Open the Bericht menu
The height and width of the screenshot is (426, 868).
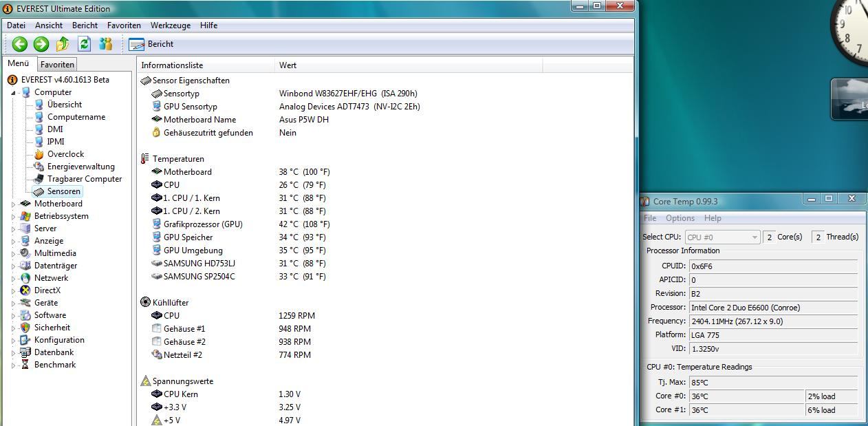(x=85, y=25)
